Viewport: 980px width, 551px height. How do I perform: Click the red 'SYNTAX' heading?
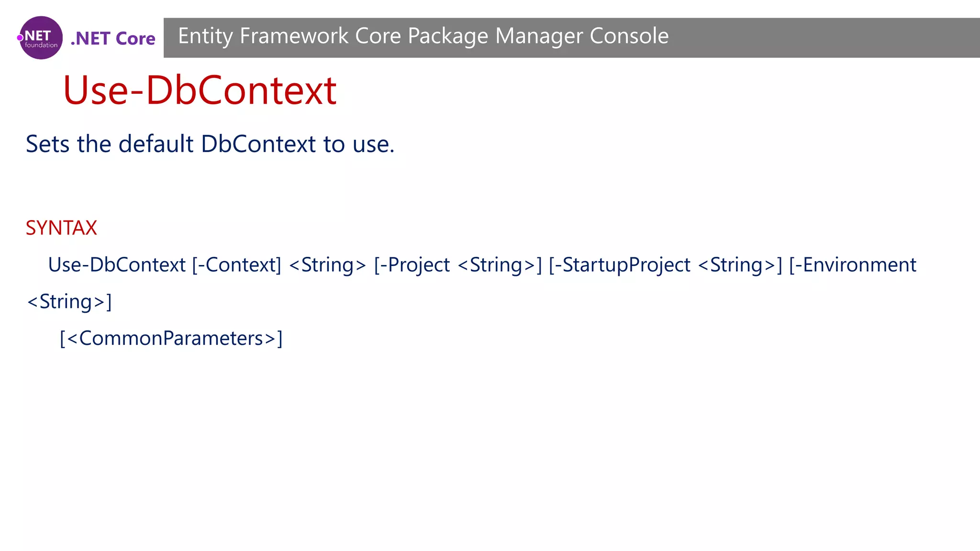(x=61, y=228)
